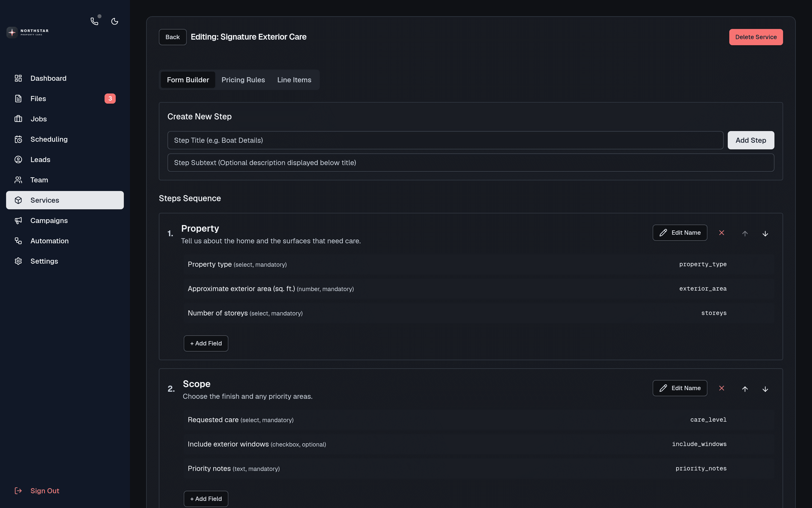The height and width of the screenshot is (508, 812).
Task: Focus the Step Subtext input field
Action: (x=470, y=163)
